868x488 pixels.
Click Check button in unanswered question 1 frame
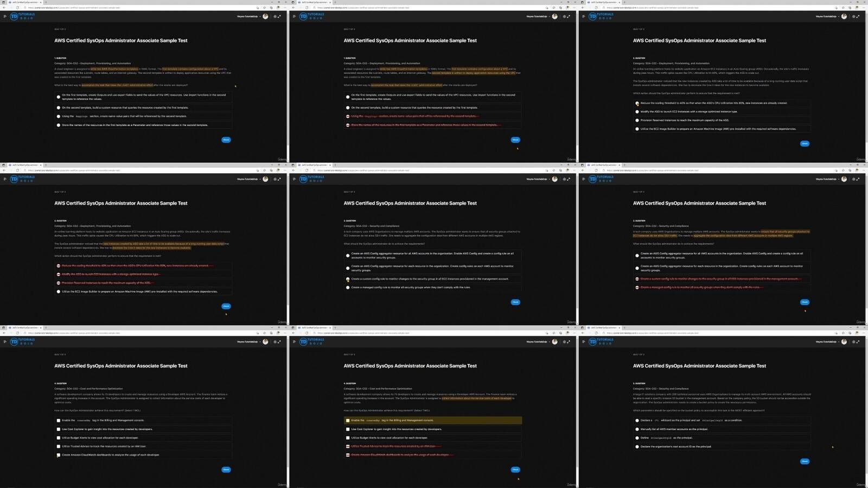point(226,140)
